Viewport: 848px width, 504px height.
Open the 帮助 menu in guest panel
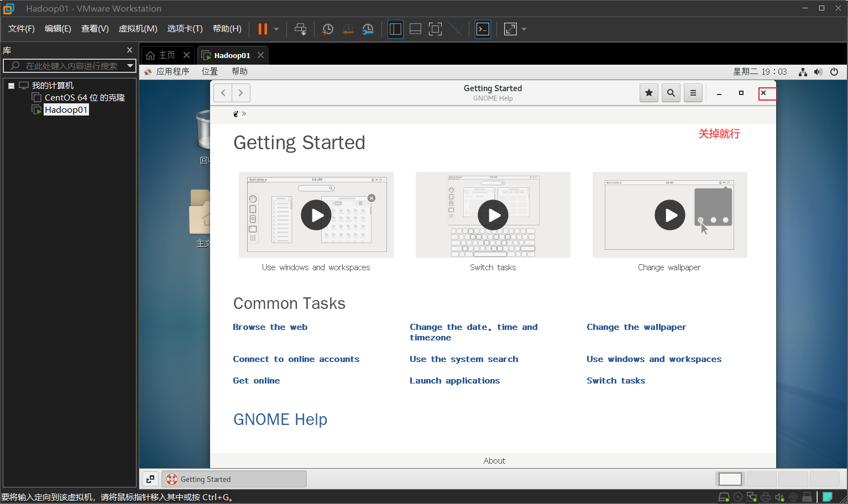pyautogui.click(x=240, y=72)
